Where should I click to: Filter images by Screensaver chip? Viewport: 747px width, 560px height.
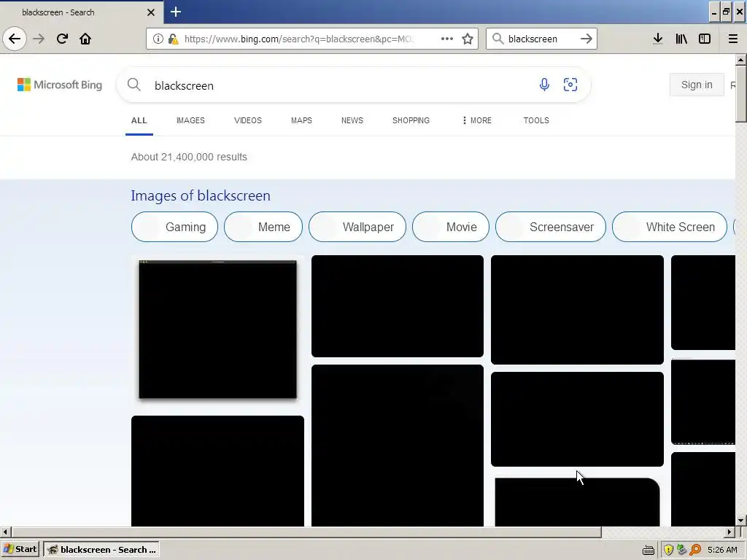tap(551, 227)
